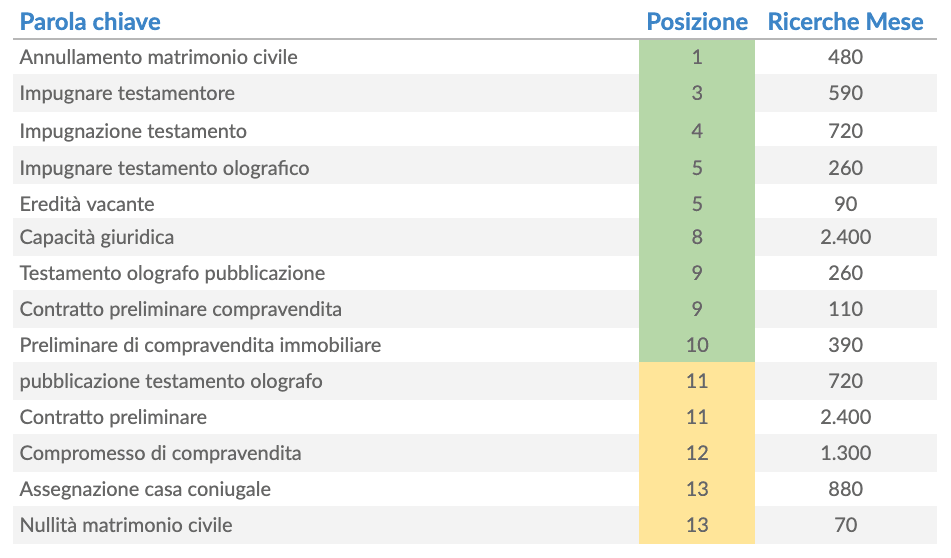The image size is (951, 558).
Task: Click yellow position cell showing 12
Action: (697, 453)
